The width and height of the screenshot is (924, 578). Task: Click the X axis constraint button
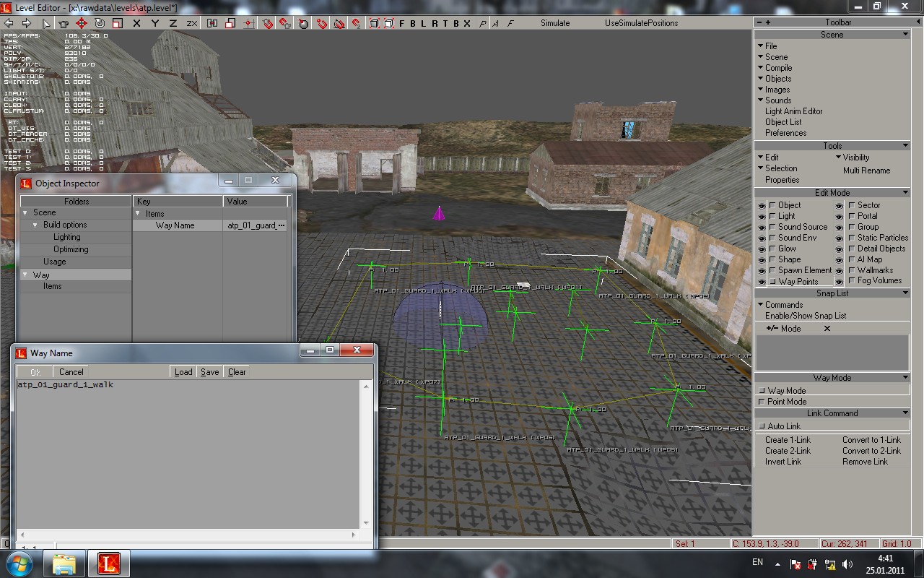pyautogui.click(x=136, y=23)
